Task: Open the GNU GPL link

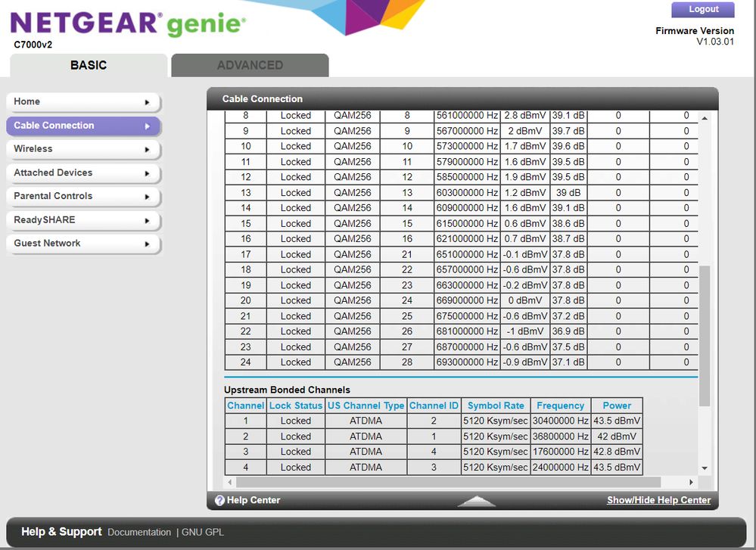Action: pos(202,532)
